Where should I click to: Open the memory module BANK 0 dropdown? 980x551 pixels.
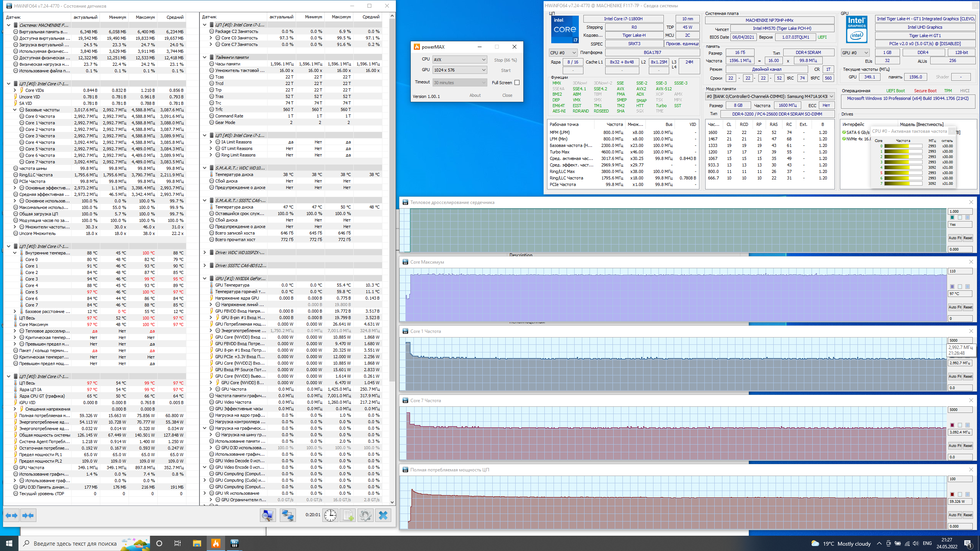[x=770, y=96]
